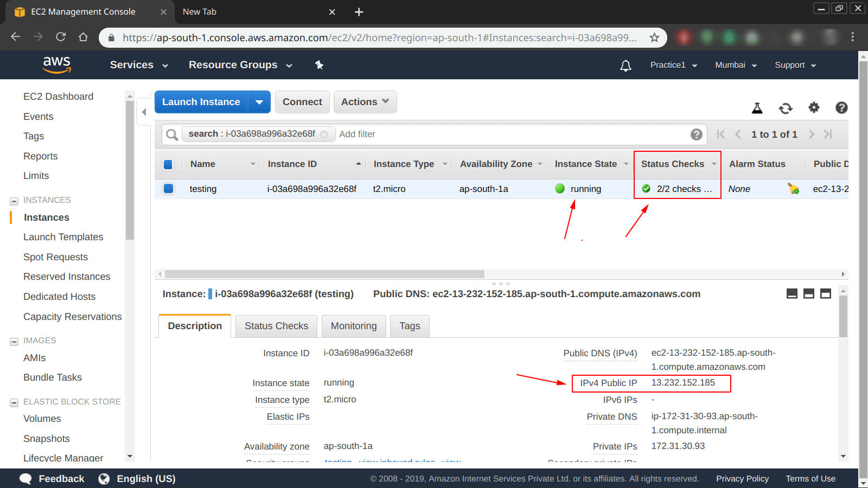This screenshot has height=488, width=868.
Task: Remove the i-03a698a996a32e68f search filter
Action: pos(324,134)
